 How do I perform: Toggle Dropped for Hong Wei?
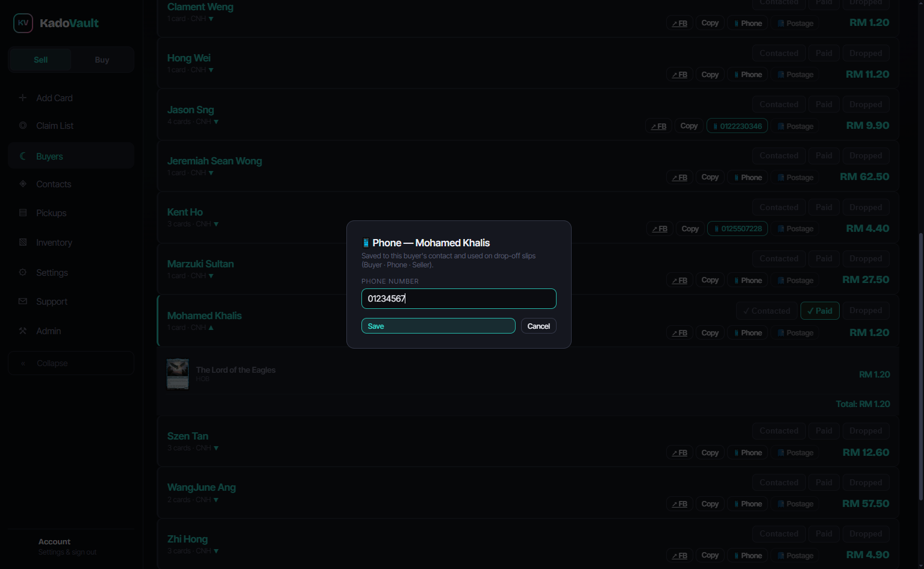click(866, 53)
